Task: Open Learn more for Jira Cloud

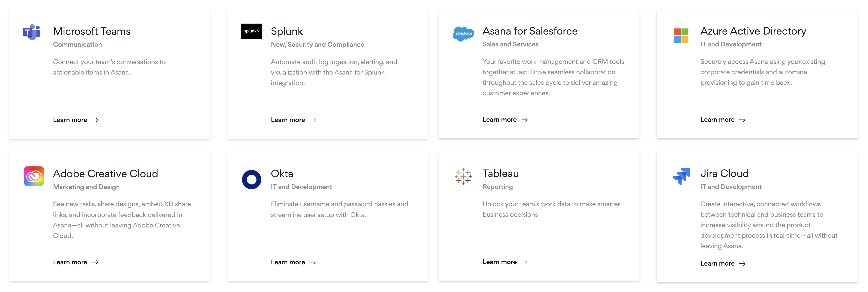Action: point(723,263)
